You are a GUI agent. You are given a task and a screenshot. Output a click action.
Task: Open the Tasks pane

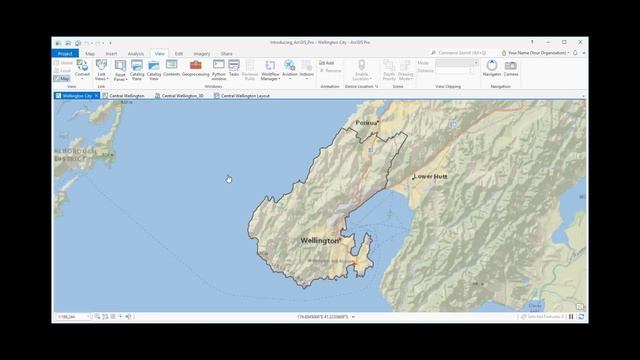tap(234, 68)
